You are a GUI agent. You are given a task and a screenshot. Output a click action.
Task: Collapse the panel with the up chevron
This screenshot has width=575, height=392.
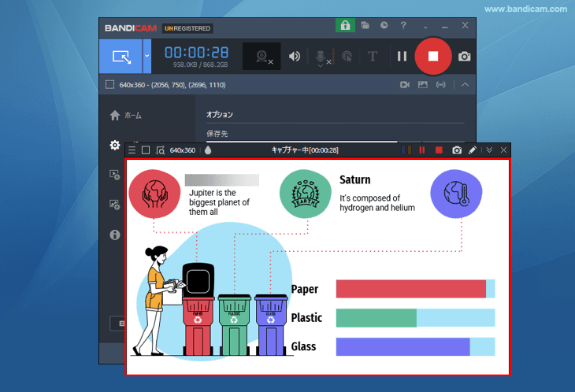click(x=466, y=85)
